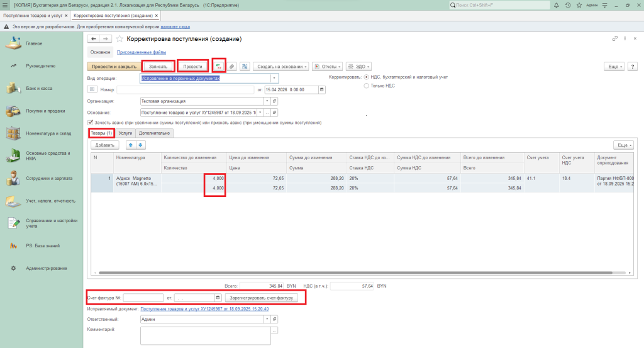
Task: Open the 'Создать на основании' dropdown
Action: [281, 66]
